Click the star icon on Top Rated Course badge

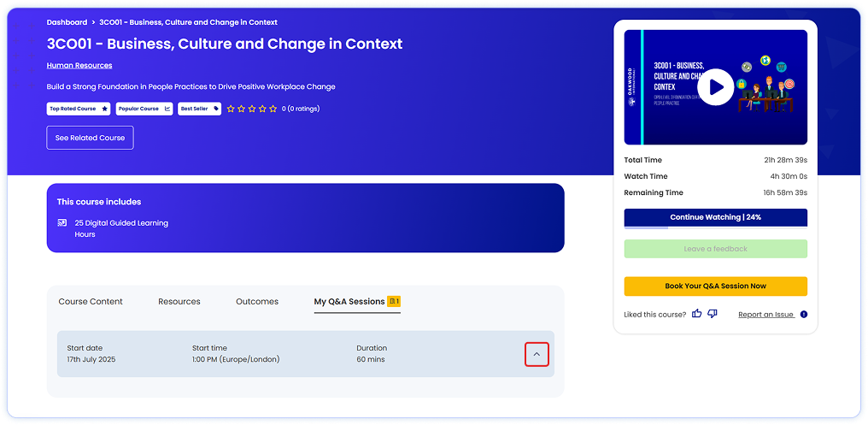[x=104, y=109]
